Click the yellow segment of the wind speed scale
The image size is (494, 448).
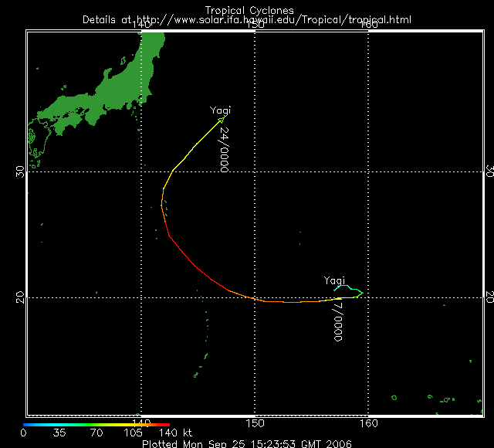(116, 424)
